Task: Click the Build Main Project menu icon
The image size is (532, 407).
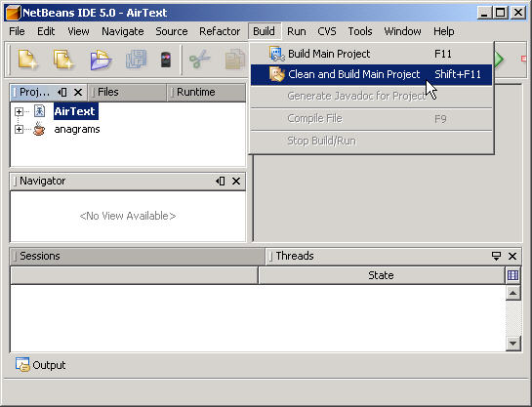Action: [276, 54]
